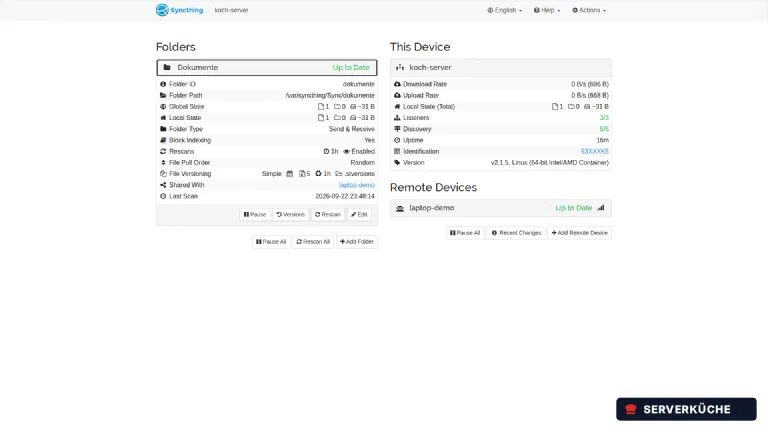Click the Syncthing logo
Viewport: 768px width, 432px height.
(x=179, y=10)
